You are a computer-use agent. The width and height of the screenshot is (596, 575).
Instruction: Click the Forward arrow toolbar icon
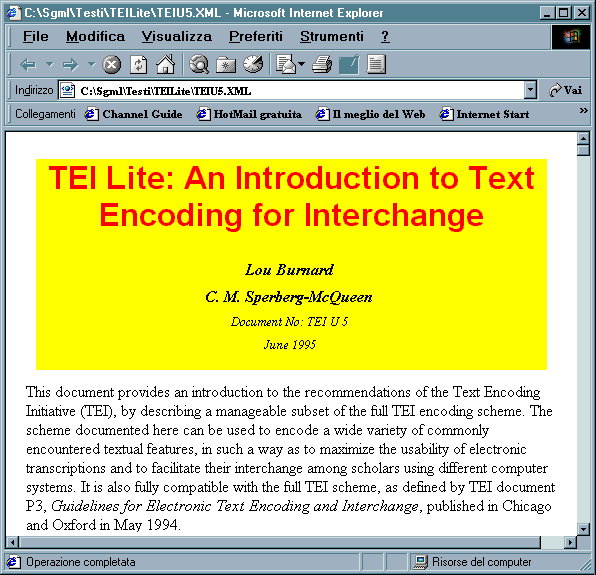click(70, 65)
